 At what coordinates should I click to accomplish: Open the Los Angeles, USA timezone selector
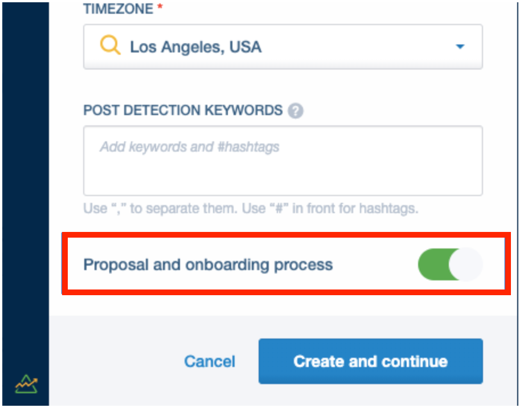283,47
